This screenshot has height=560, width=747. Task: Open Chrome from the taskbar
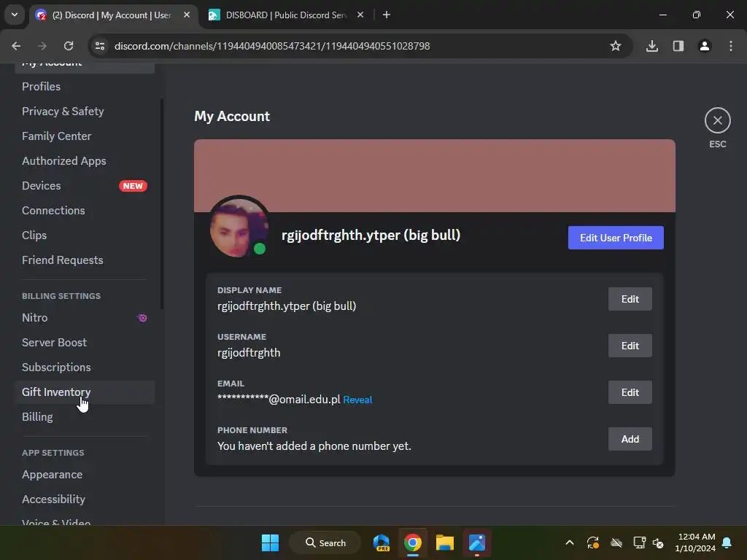tap(413, 542)
